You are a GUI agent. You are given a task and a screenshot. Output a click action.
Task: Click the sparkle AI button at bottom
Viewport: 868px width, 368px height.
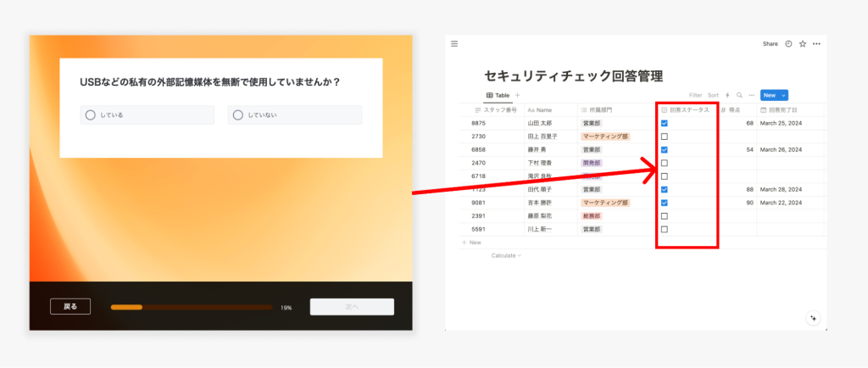(813, 317)
